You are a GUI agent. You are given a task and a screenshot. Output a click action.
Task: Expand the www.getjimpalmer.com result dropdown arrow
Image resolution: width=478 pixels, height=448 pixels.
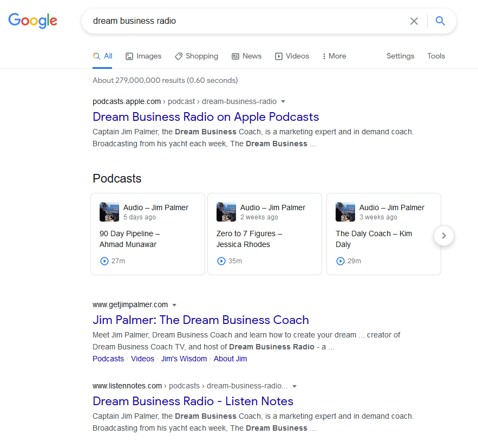click(174, 305)
